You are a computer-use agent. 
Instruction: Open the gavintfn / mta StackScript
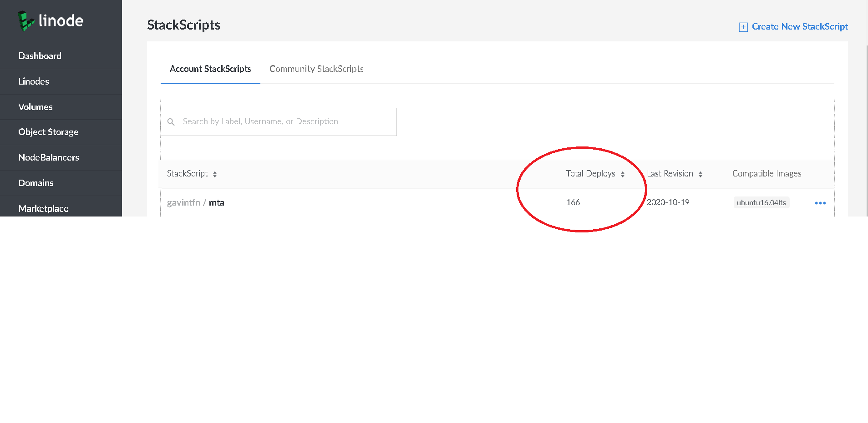(x=196, y=202)
